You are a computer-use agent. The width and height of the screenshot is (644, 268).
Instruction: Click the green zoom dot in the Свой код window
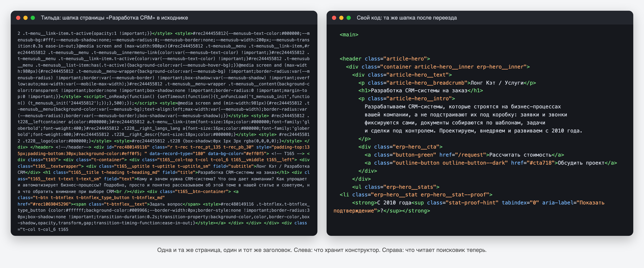pyautogui.click(x=349, y=18)
